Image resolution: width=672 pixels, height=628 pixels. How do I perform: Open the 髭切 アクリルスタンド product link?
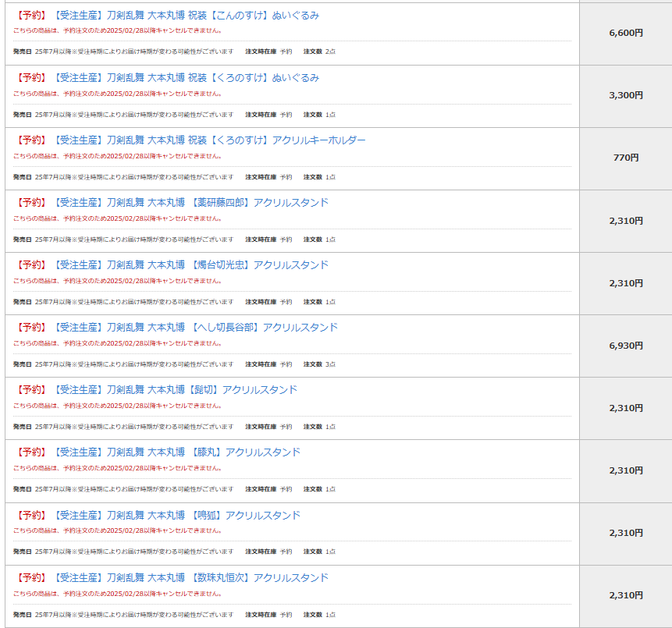(x=176, y=390)
